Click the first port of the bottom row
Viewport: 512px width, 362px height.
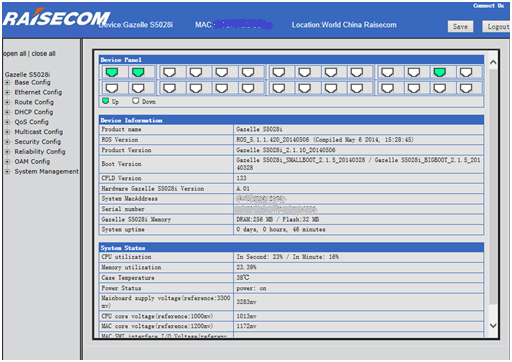pyautogui.click(x=112, y=88)
